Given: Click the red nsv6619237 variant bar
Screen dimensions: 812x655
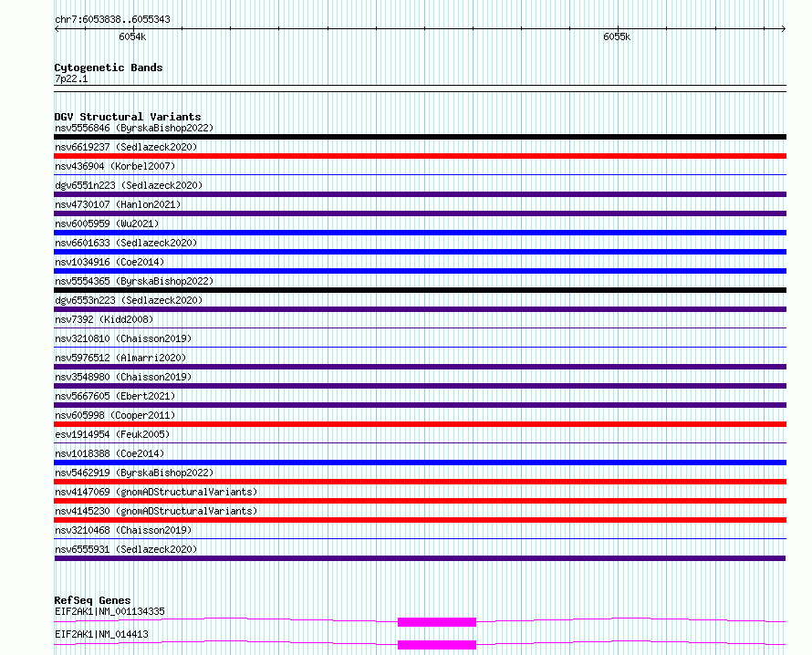Looking at the screenshot, I should pyautogui.click(x=420, y=156).
